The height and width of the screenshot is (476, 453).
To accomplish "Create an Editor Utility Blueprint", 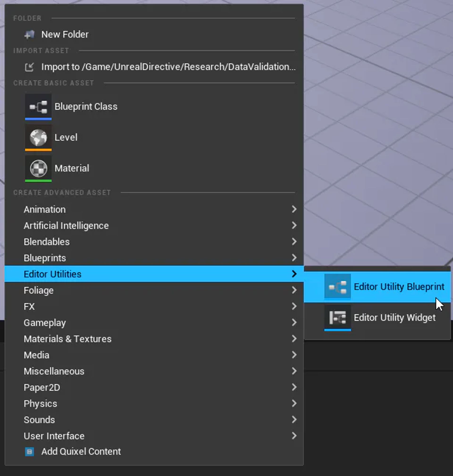I will tap(399, 287).
